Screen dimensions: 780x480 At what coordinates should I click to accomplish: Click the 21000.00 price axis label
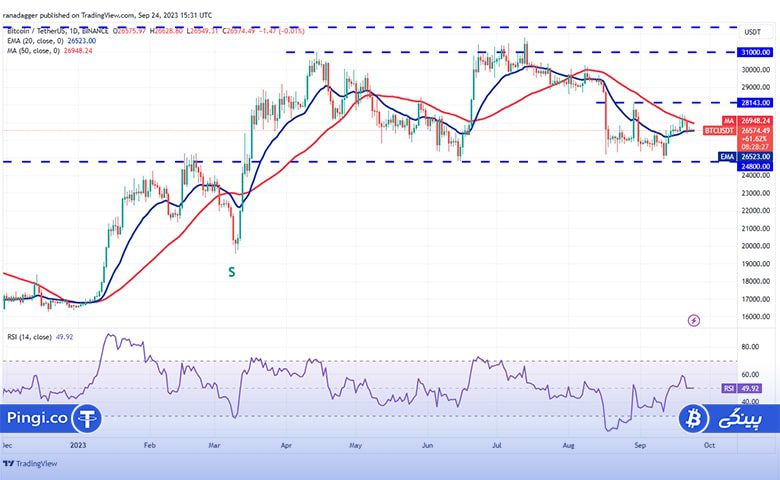(x=756, y=228)
